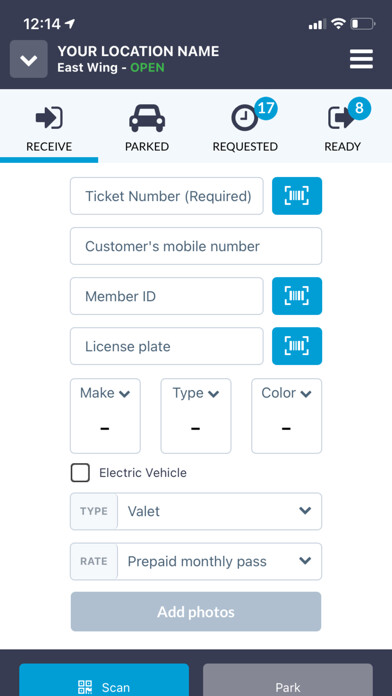Tap the barcode scanner beside Member ID
This screenshot has width=392, height=696.
coord(297,296)
